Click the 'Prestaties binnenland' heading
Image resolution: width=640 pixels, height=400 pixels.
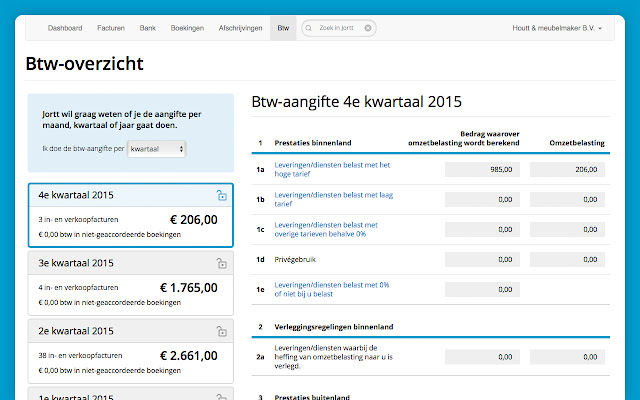[x=313, y=143]
